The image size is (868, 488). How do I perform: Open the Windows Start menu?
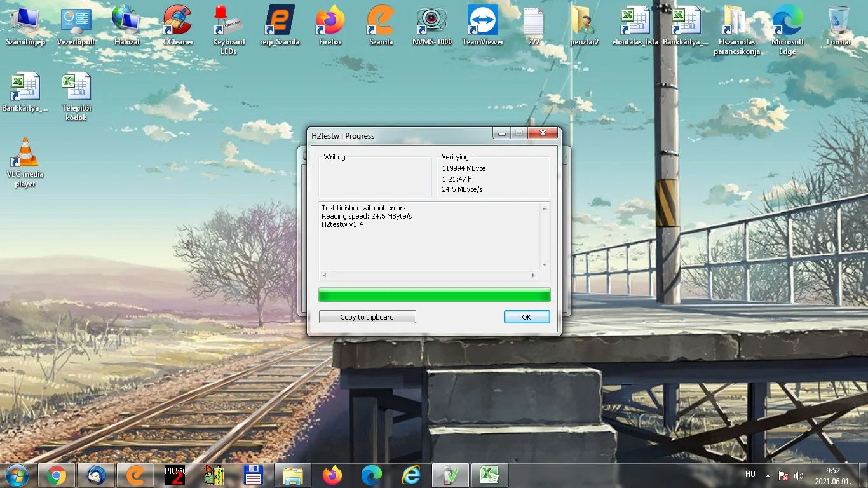click(17, 475)
